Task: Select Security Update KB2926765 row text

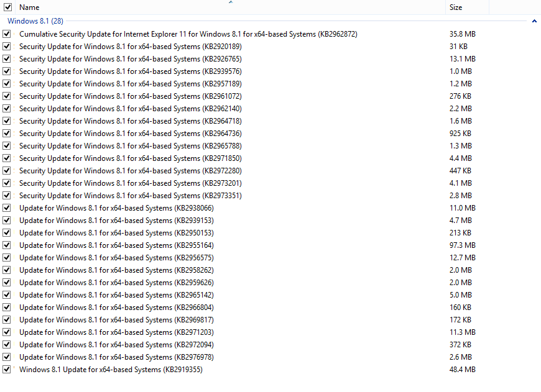Action: tap(130, 59)
